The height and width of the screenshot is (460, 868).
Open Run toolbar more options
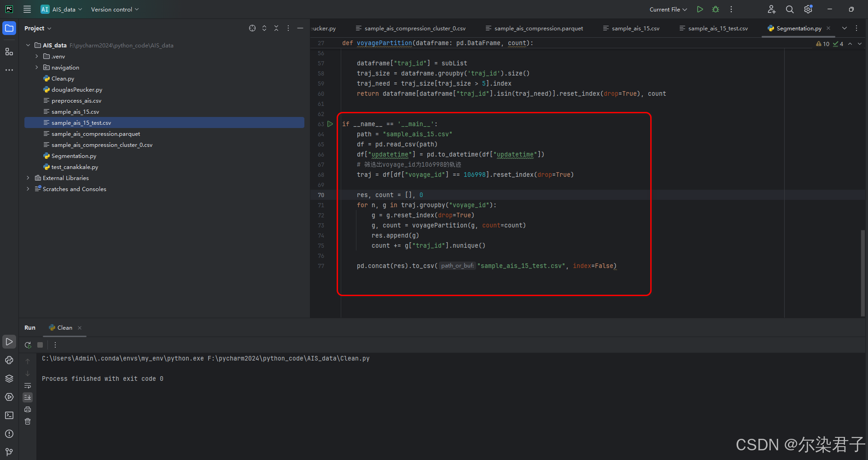tap(55, 345)
